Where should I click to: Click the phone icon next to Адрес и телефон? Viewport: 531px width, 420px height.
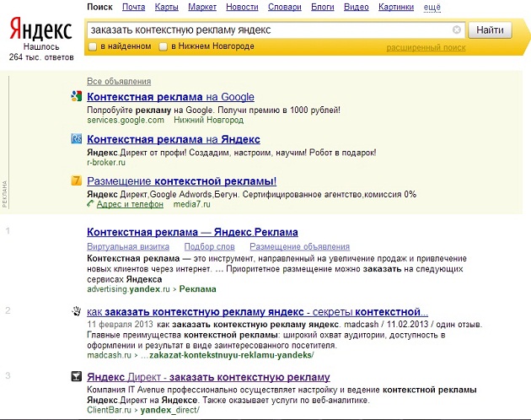tap(90, 204)
